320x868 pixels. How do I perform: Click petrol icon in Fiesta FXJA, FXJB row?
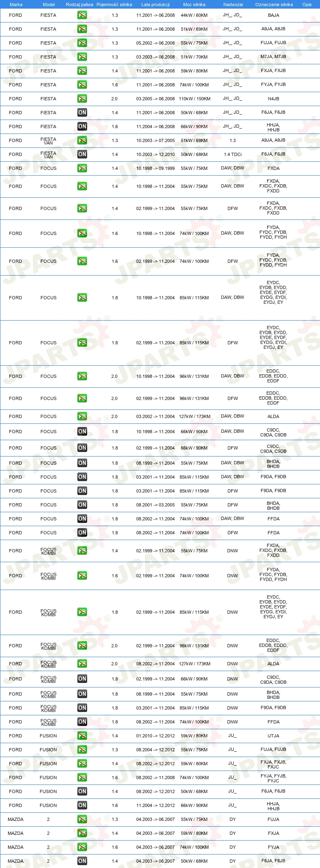[x=82, y=71]
